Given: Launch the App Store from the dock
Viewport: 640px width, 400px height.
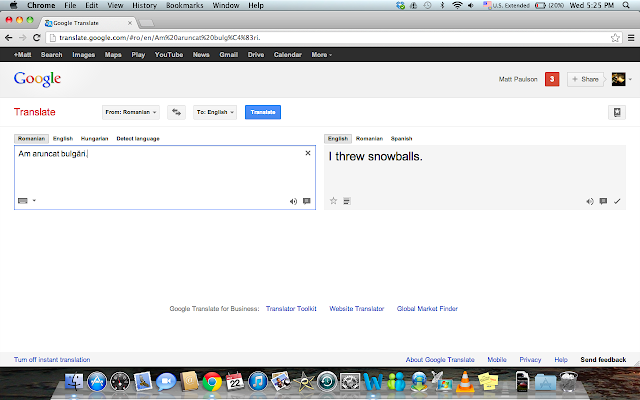Looking at the screenshot, I should click(97, 382).
